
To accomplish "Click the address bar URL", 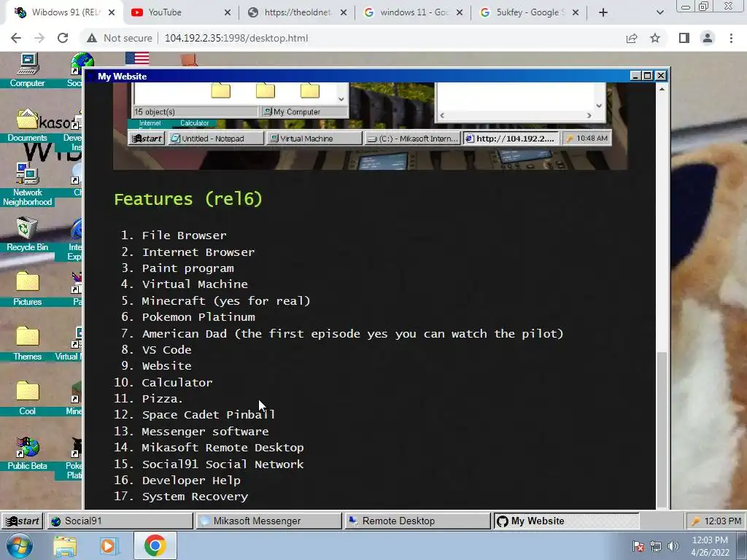I will click(236, 38).
